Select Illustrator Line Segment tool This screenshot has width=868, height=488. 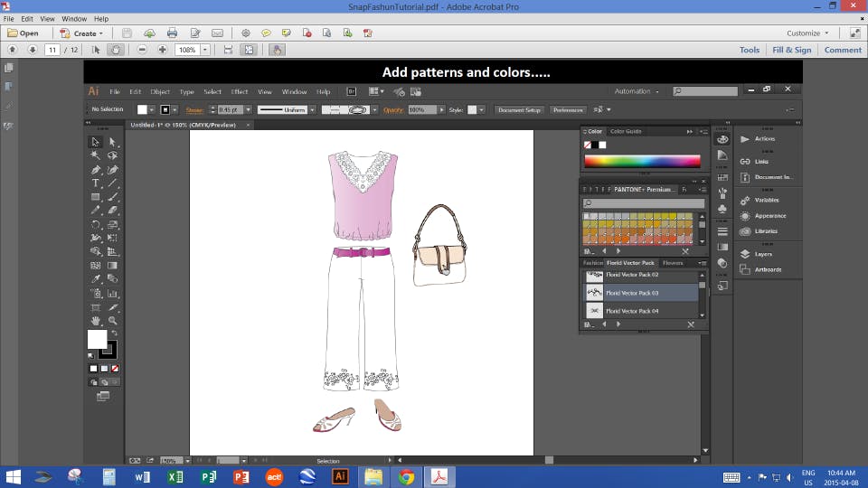(112, 183)
